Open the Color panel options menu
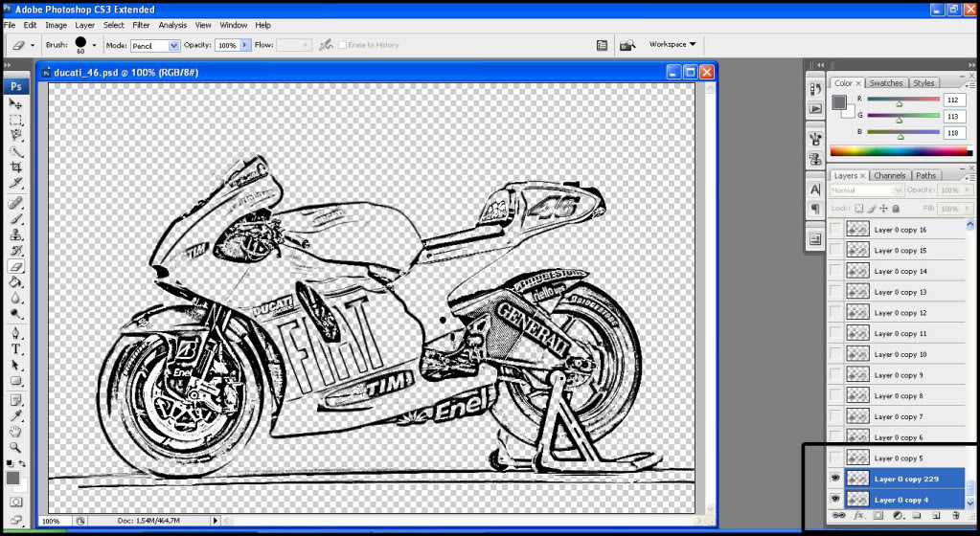This screenshot has height=536, width=980. tap(970, 85)
